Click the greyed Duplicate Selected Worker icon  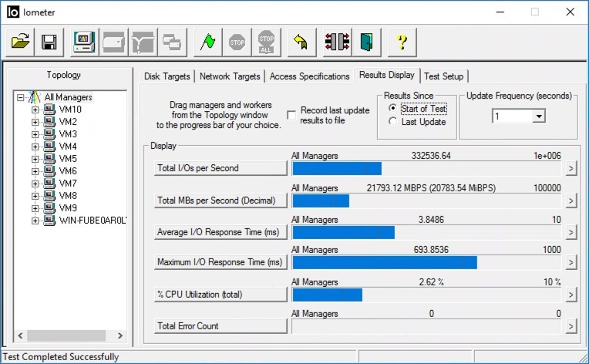click(x=173, y=42)
